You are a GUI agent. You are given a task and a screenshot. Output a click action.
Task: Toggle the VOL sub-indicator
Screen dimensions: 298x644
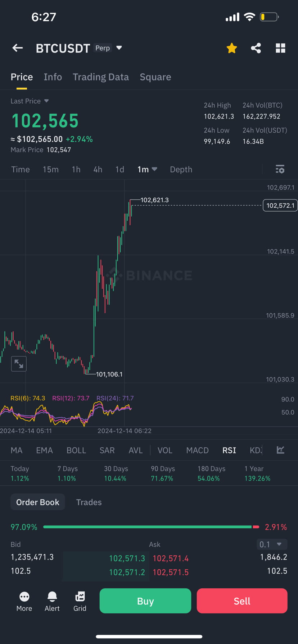click(165, 450)
